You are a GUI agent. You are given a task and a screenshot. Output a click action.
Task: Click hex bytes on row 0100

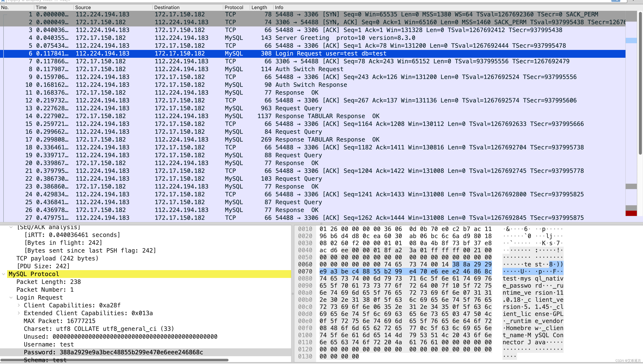click(405, 335)
